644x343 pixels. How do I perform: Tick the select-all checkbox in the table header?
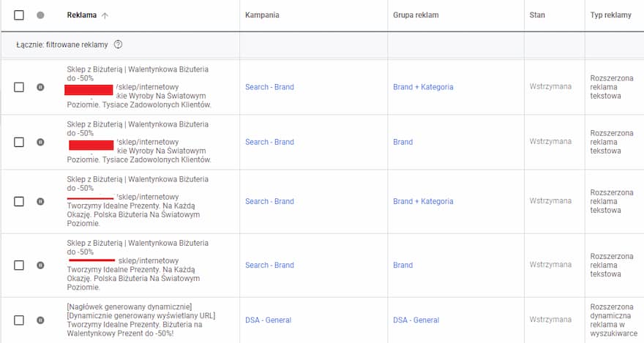pyautogui.click(x=19, y=15)
